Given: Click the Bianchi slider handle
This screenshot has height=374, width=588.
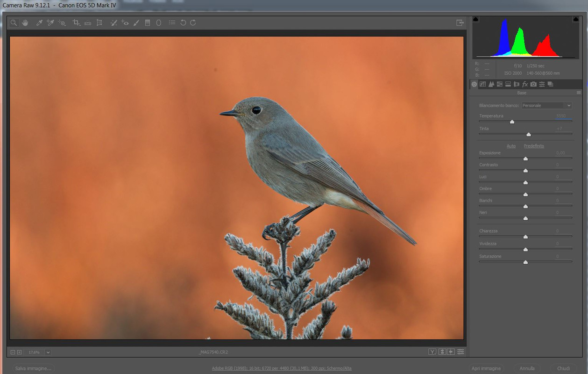Looking at the screenshot, I should tap(525, 206).
